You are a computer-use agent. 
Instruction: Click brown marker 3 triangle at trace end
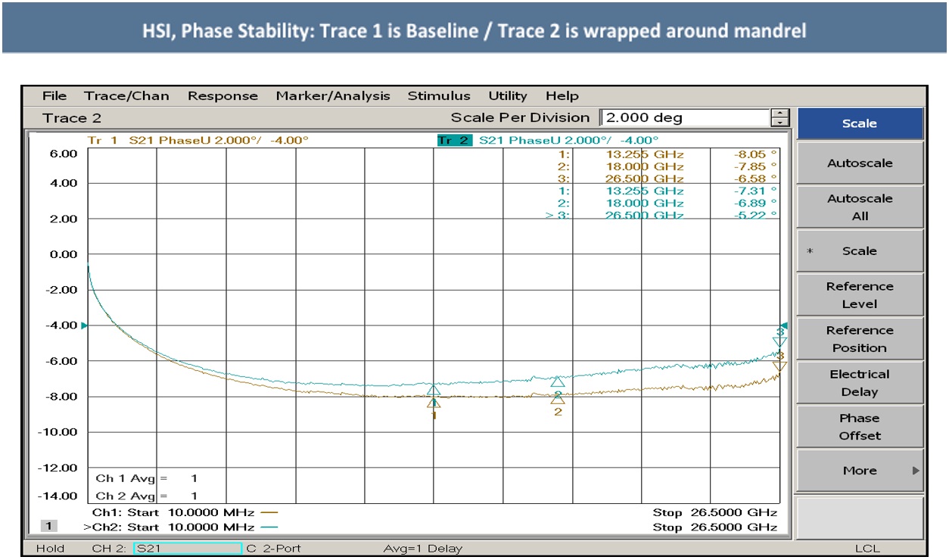[x=779, y=366]
